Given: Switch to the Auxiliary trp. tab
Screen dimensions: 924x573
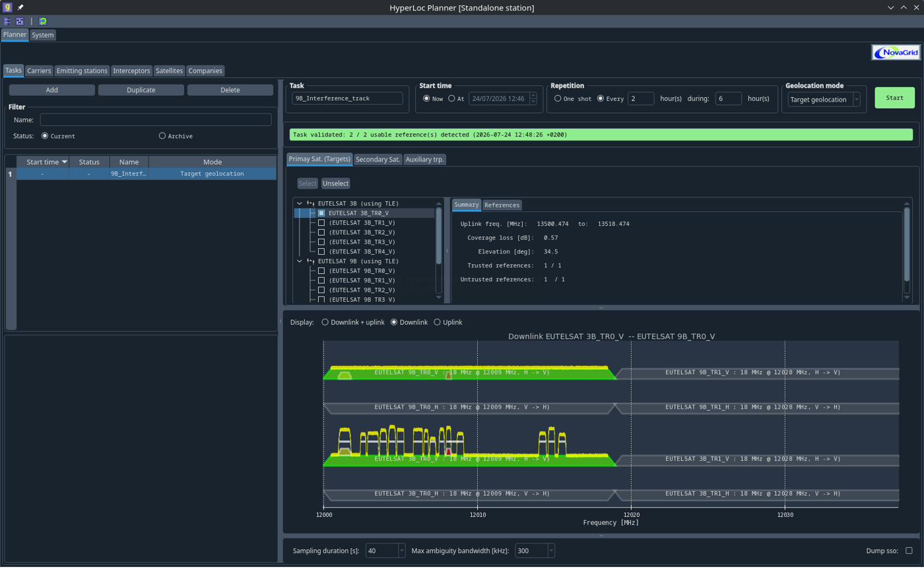Looking at the screenshot, I should pyautogui.click(x=425, y=159).
